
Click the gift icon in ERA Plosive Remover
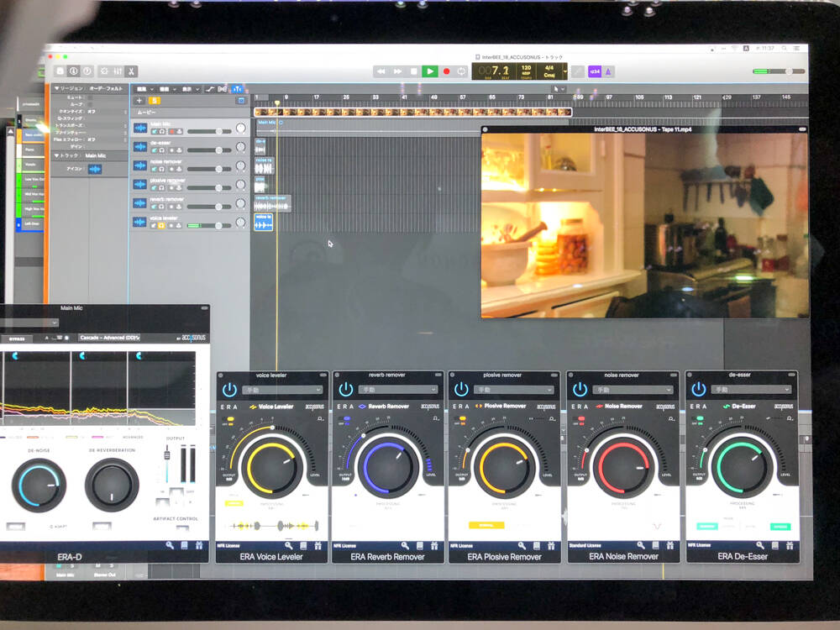[x=551, y=545]
